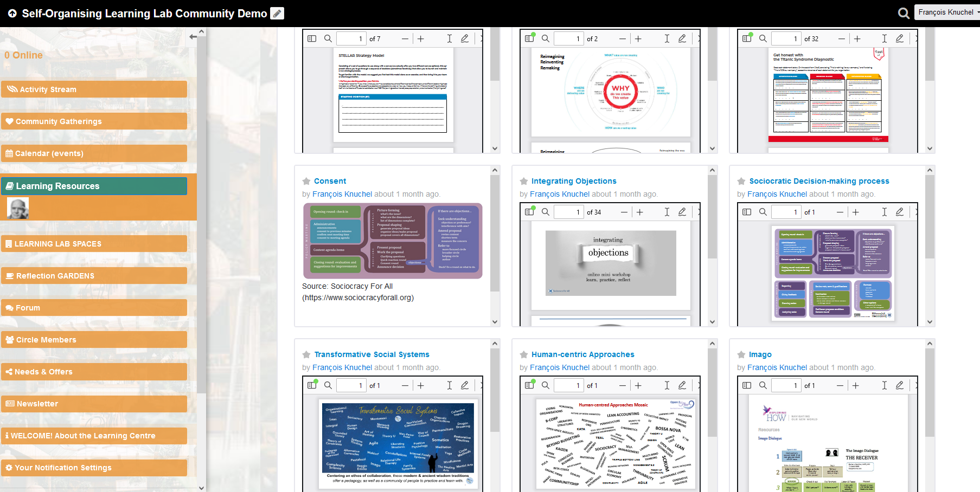Star the Human-centric Approaches resource
The width and height of the screenshot is (980, 492).
click(x=524, y=354)
